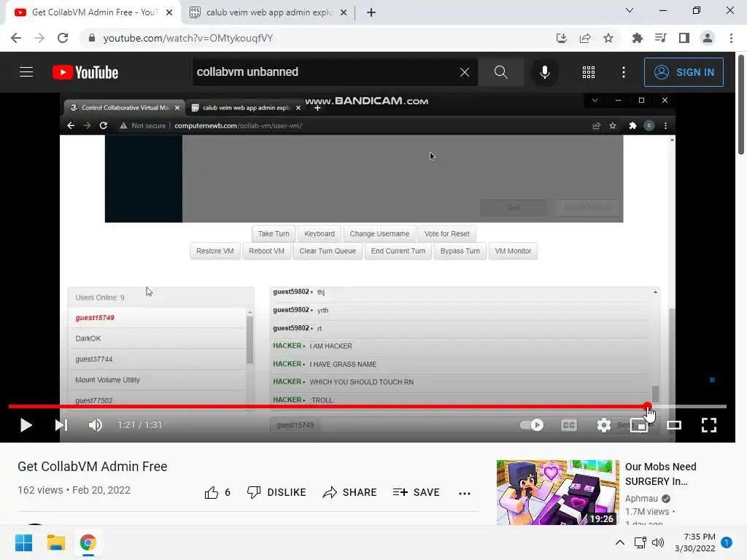This screenshot has height=560, width=747.
Task: Enable miniplayer mode
Action: [x=639, y=425]
